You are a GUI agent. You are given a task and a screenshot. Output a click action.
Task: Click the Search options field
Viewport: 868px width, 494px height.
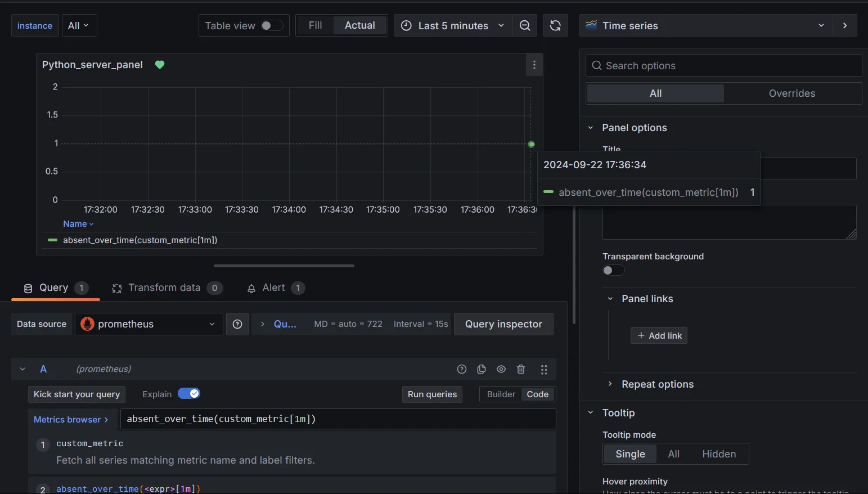coord(723,65)
